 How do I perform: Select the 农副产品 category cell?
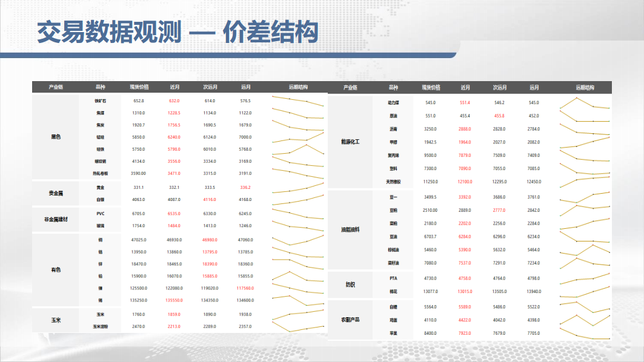(350, 319)
